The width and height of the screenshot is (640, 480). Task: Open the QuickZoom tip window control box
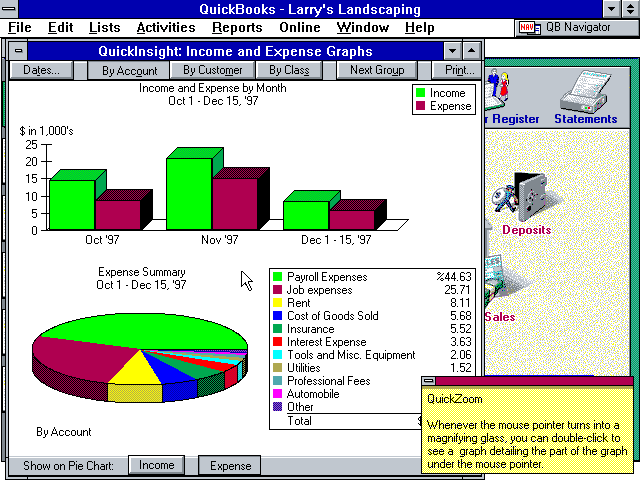[x=429, y=381]
